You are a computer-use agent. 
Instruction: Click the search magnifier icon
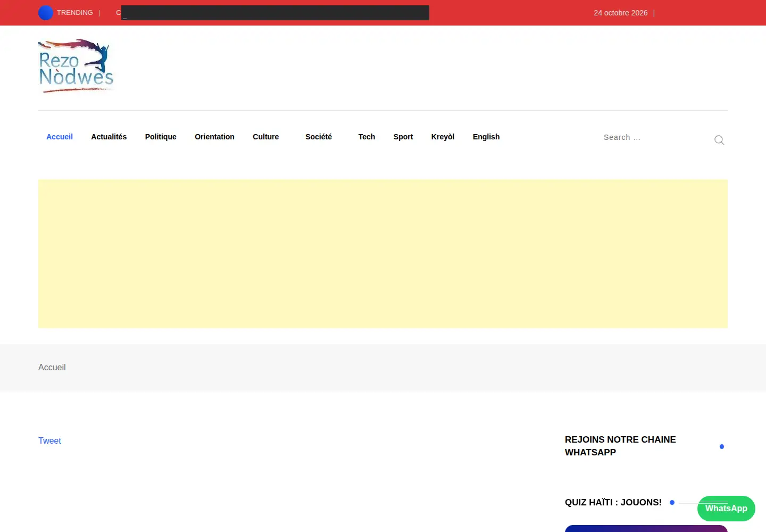point(719,140)
